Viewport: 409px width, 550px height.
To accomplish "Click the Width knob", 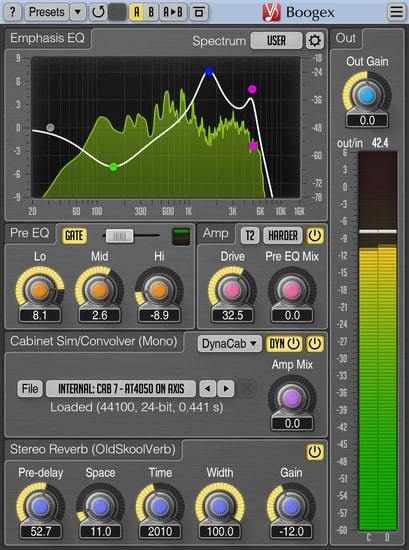I will pyautogui.click(x=220, y=507).
